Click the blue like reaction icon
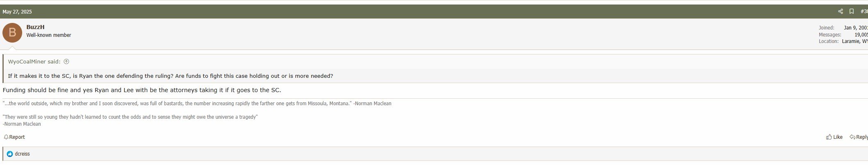This screenshot has width=868, height=165. (x=10, y=154)
